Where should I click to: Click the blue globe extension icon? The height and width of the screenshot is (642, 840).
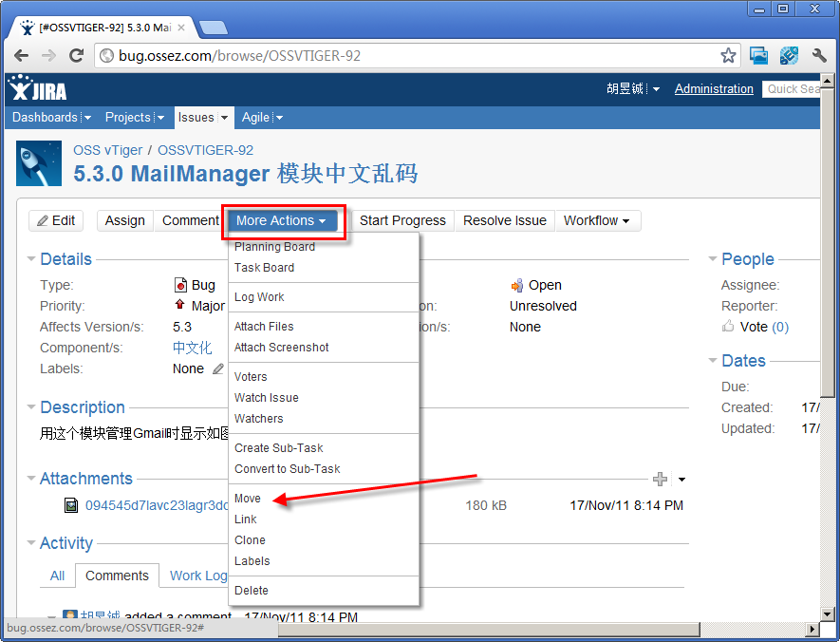click(x=789, y=55)
